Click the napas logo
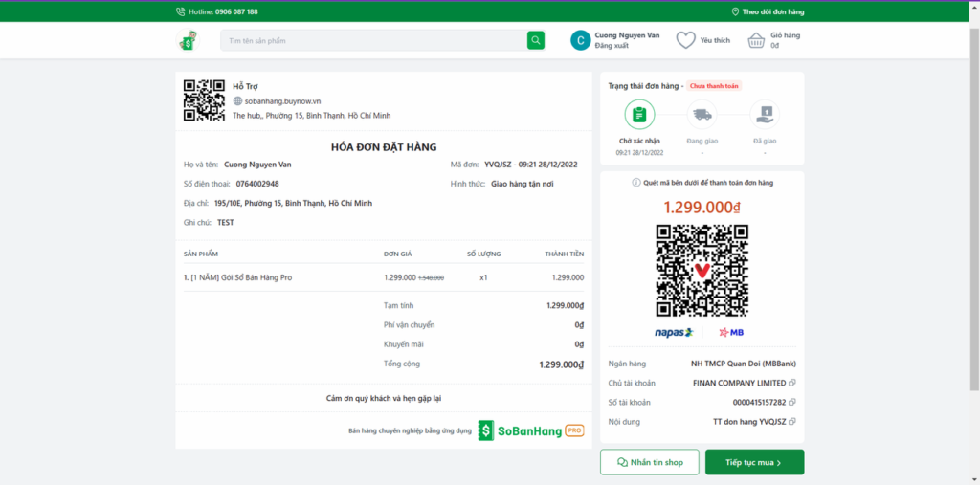The width and height of the screenshot is (980, 485). tap(674, 332)
